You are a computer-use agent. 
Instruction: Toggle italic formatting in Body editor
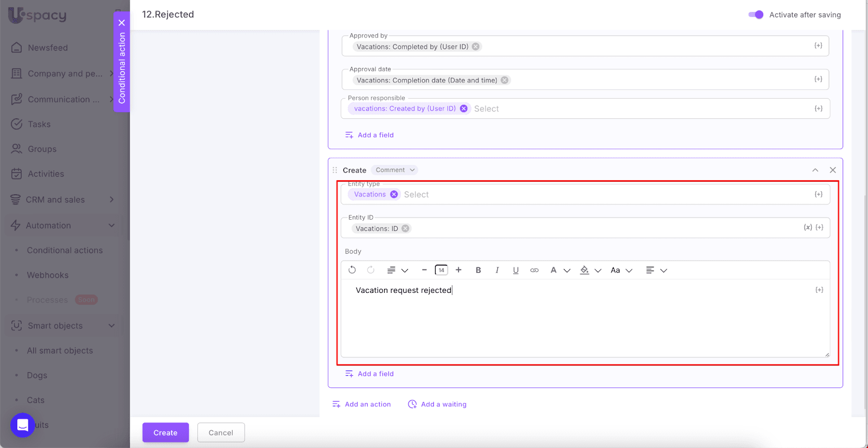497,270
